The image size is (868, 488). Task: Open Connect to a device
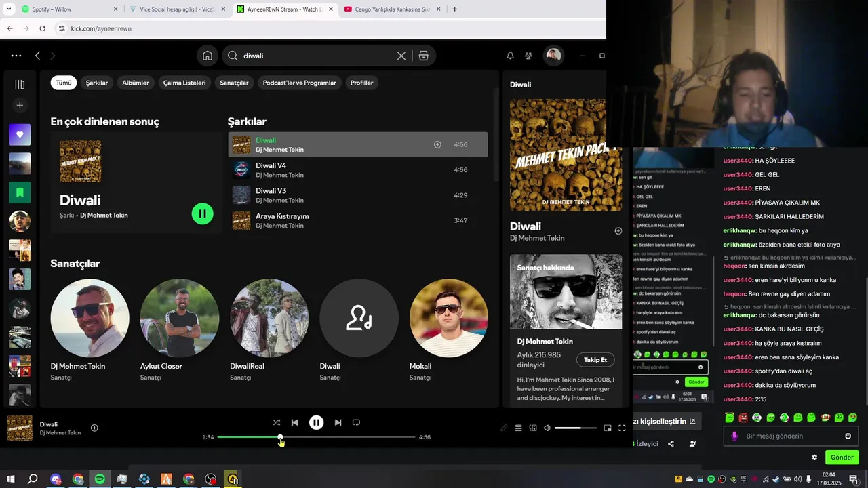click(533, 428)
